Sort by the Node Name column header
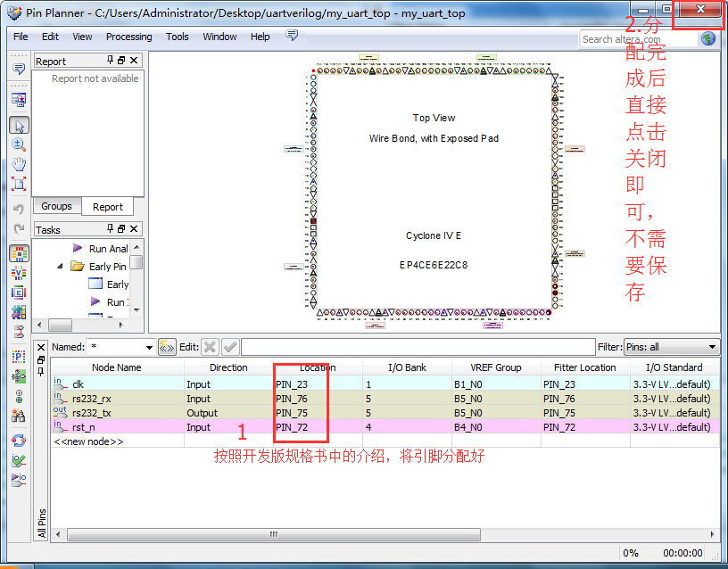728x569 pixels. coord(117,367)
